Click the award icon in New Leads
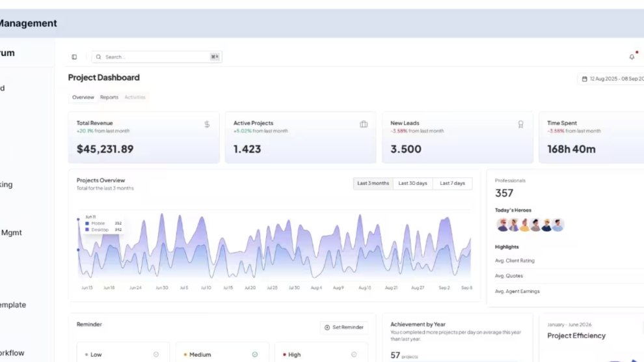Screen dimensions: 644x362 (520, 124)
